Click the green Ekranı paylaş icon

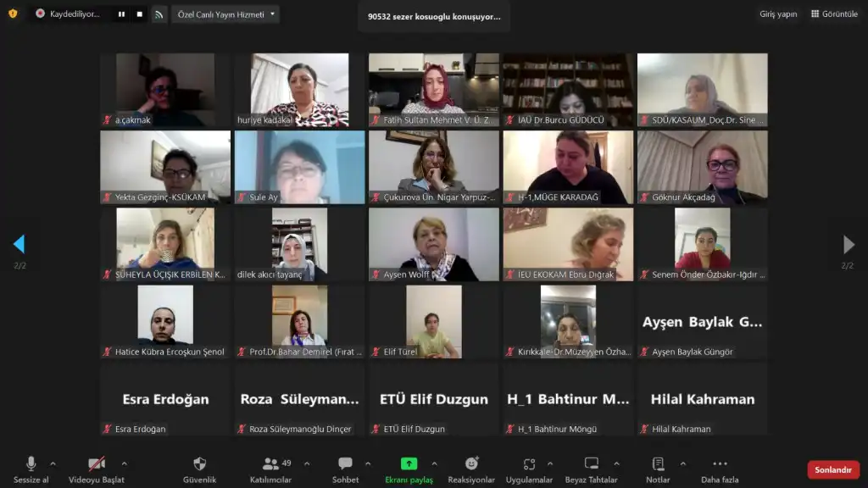[409, 463]
